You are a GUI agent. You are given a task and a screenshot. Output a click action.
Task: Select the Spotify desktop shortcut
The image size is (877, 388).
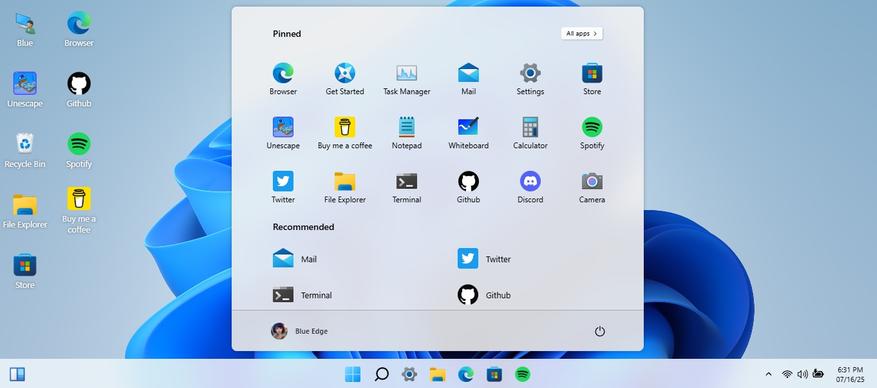pyautogui.click(x=79, y=150)
